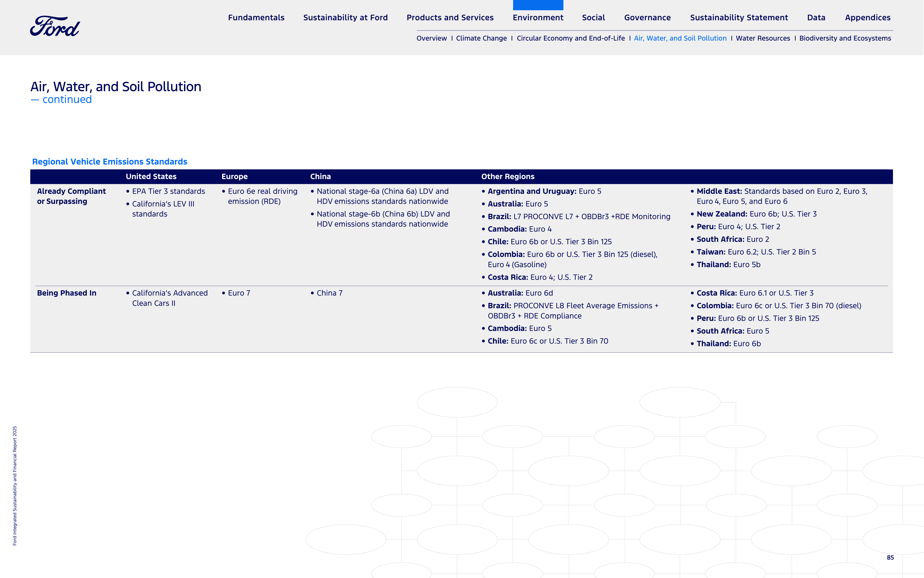The image size is (924, 578).
Task: Click 'Australia: Euro 6d' entry
Action: [x=520, y=293]
